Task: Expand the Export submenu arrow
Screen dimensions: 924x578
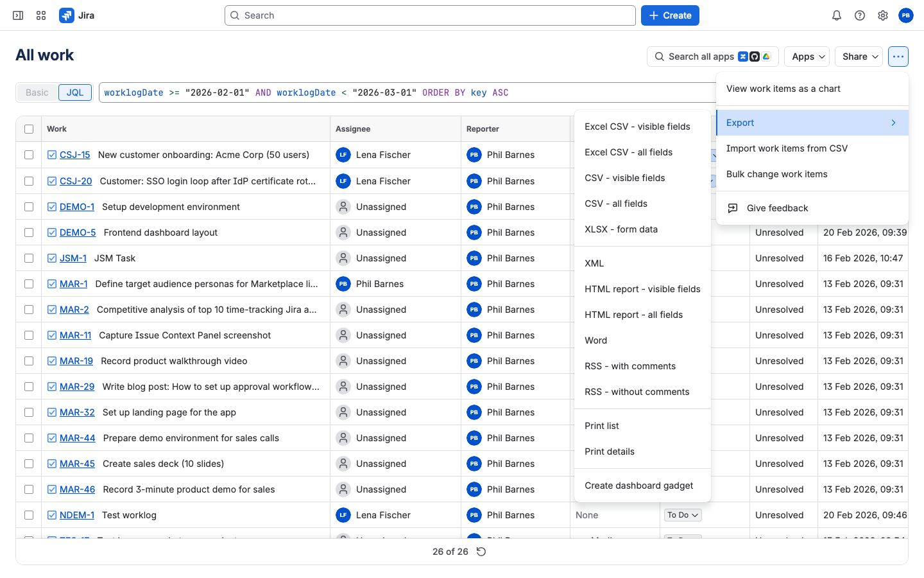Action: coord(893,123)
